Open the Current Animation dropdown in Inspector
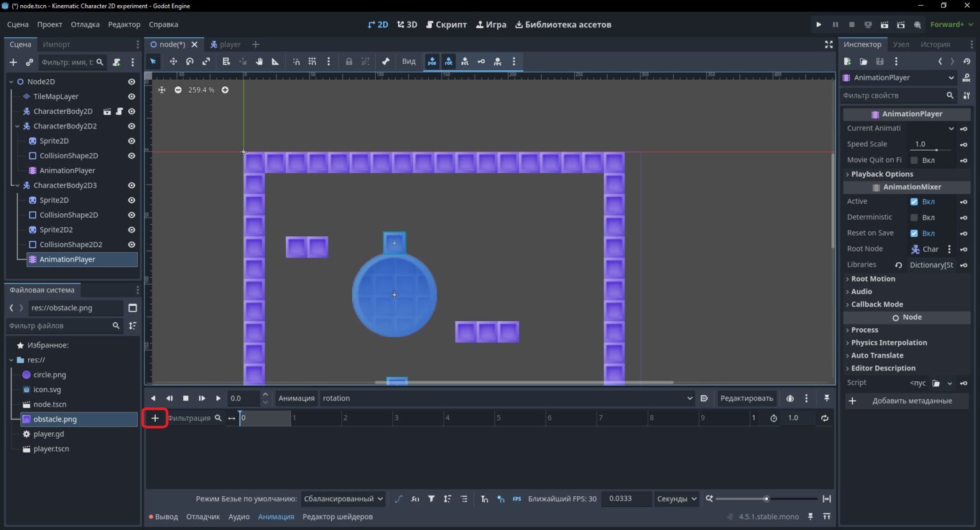 click(x=932, y=128)
